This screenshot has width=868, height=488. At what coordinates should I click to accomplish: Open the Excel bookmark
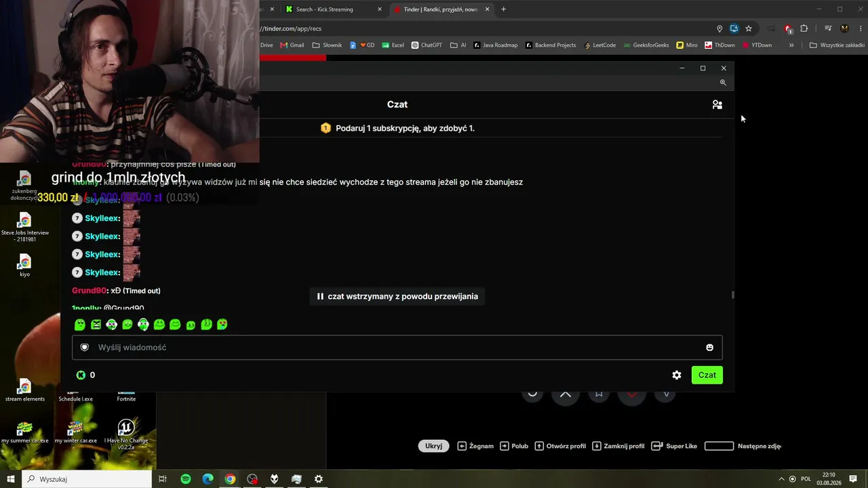click(x=393, y=45)
